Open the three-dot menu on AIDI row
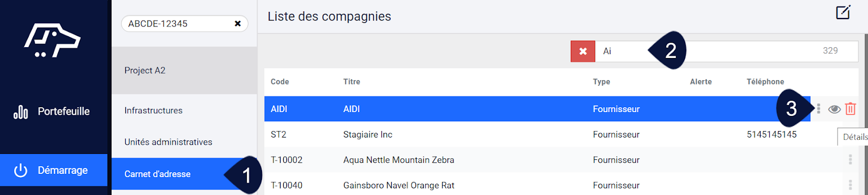Viewport: 868px width, 195px height. point(819,109)
